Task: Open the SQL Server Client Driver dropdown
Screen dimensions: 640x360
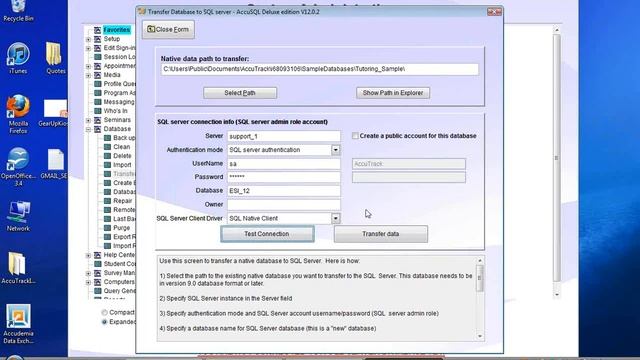Action: 336,219
